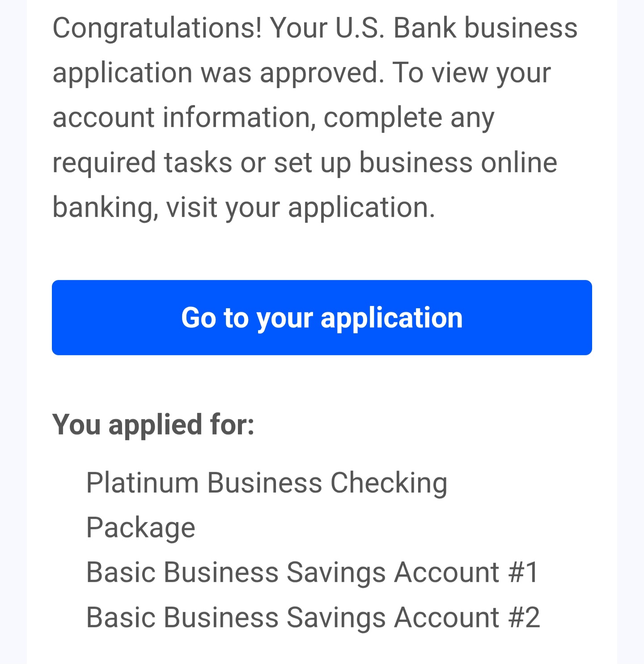644x664 pixels.
Task: Click the phrase "required tasks"
Action: (142, 162)
